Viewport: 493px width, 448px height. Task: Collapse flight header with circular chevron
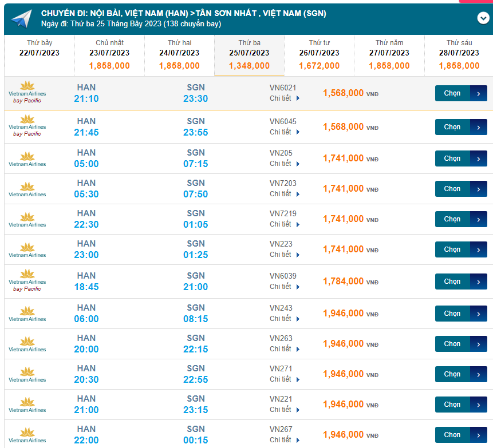tap(483, 18)
